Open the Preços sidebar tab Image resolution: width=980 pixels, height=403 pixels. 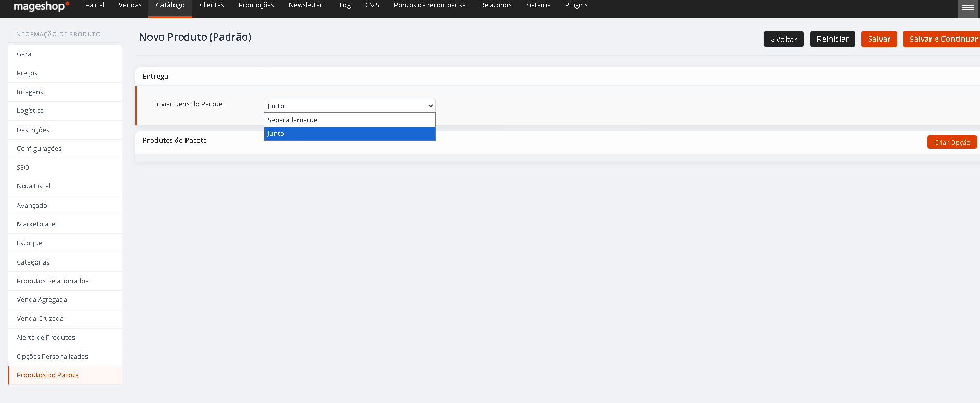pos(65,73)
